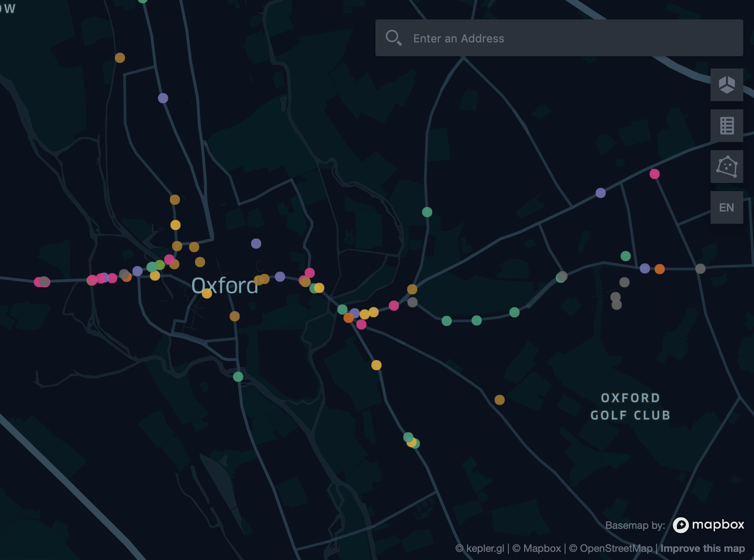This screenshot has width=754, height=560.
Task: Activate the draw on map tool
Action: click(x=726, y=166)
